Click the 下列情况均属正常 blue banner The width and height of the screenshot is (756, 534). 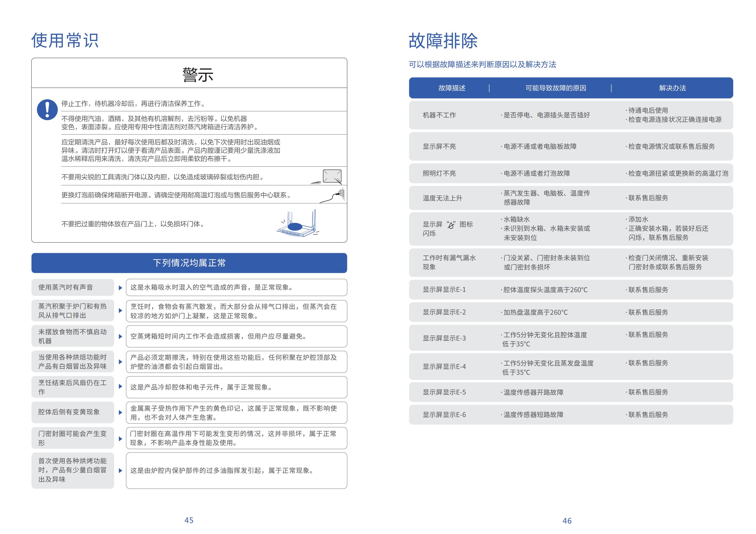[x=189, y=263]
